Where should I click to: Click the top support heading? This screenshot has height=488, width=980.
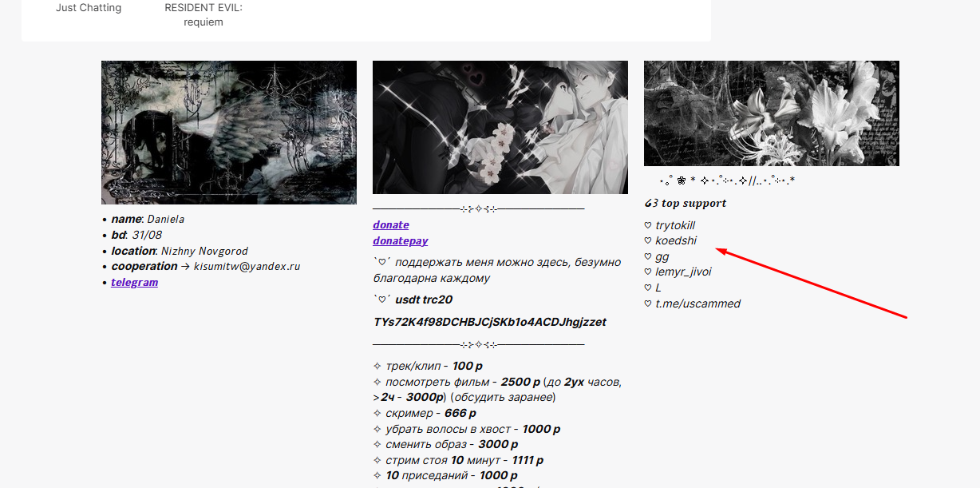pos(686,203)
